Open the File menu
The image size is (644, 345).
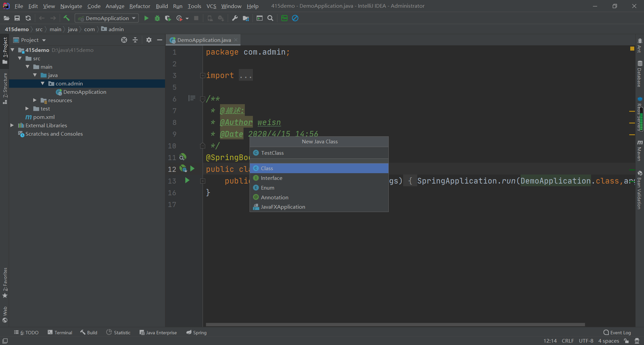19,6
